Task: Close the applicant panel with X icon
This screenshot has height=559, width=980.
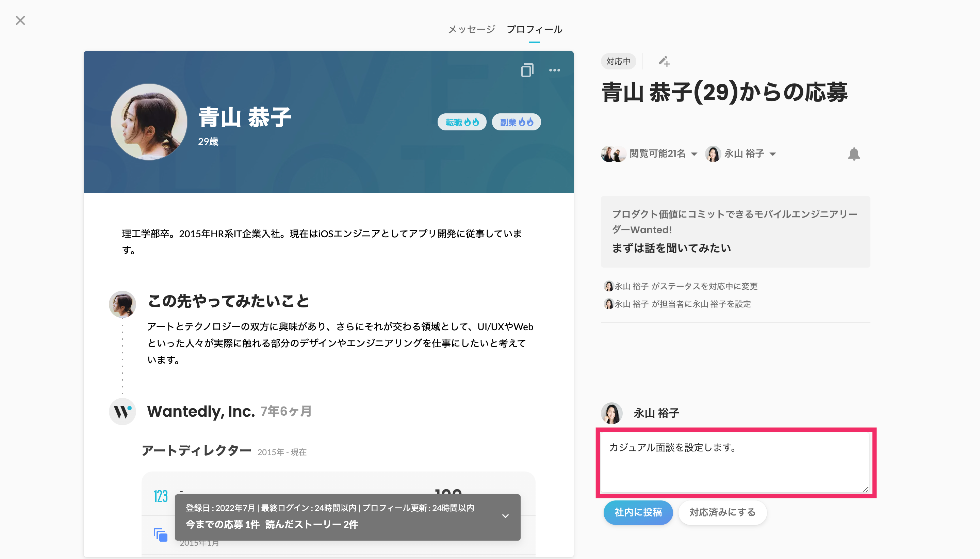Action: (20, 20)
